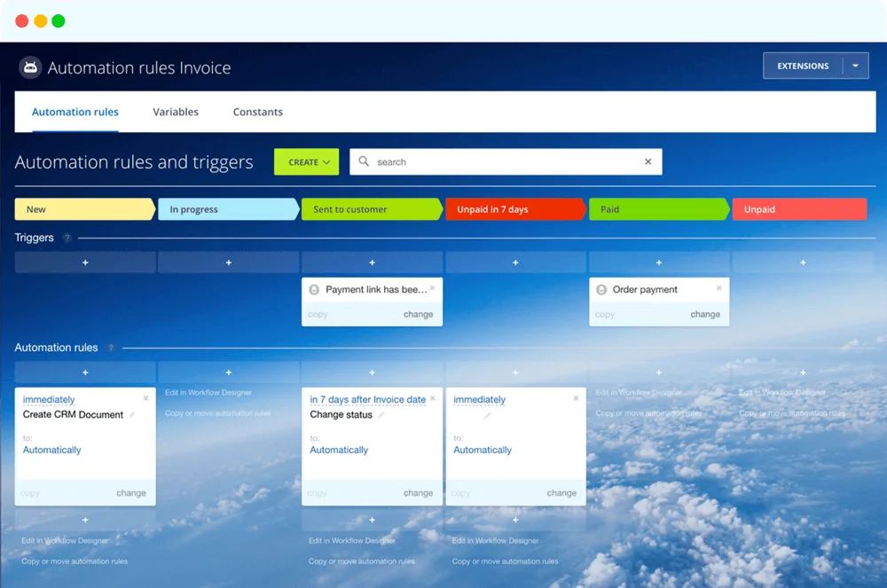Click the robot icon beside Automation rules Invoice
The image size is (887, 588).
point(31,68)
